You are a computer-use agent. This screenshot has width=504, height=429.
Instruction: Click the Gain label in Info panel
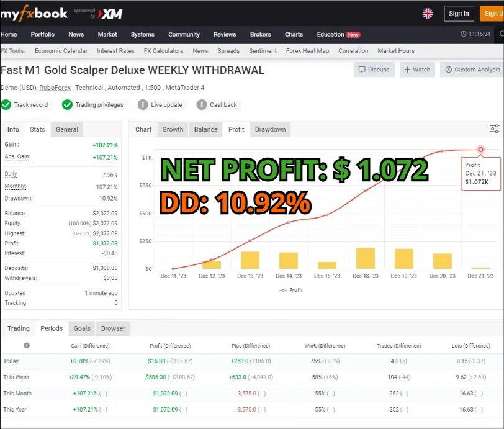(12, 145)
